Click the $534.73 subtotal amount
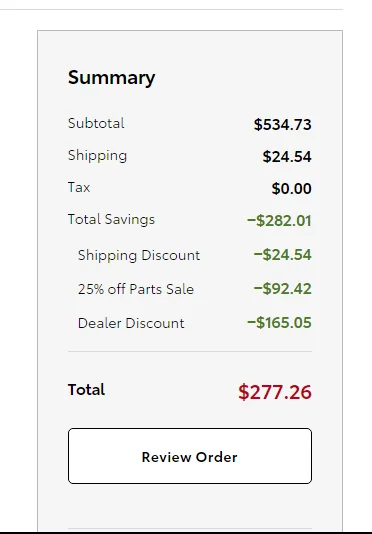Screen dimensions: 372x534 point(282,124)
